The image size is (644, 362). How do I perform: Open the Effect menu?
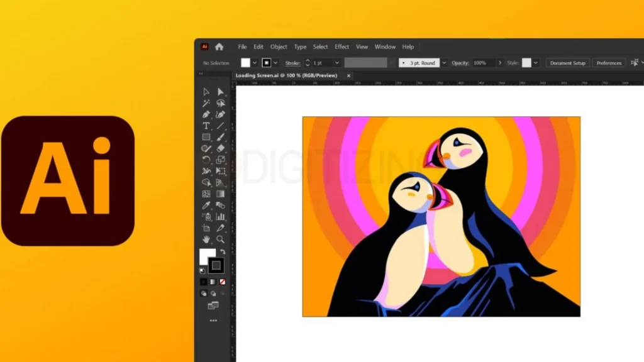(341, 47)
